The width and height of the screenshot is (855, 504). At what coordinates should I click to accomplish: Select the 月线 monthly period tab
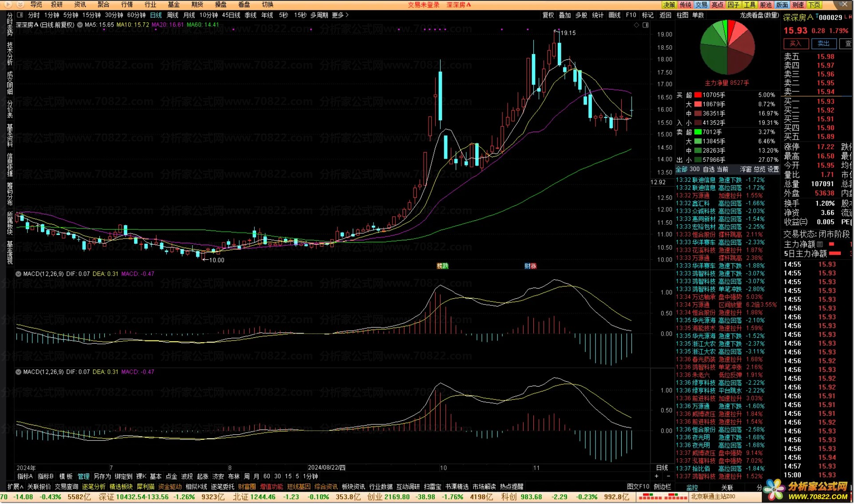[189, 15]
